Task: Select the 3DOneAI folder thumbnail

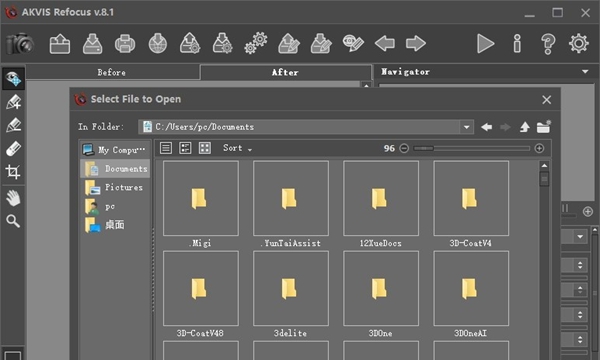Action: 471,288
